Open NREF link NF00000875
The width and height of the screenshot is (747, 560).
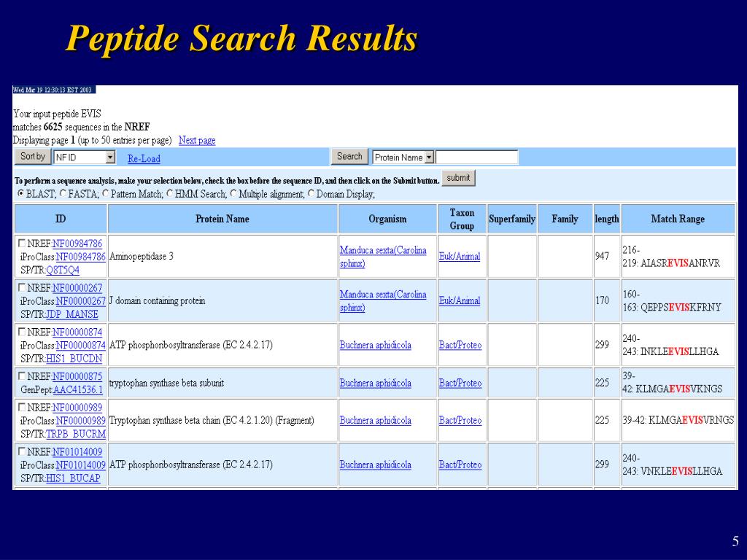77,377
